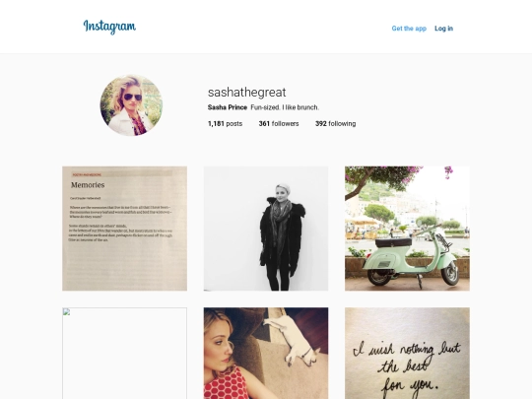This screenshot has width=532, height=399.
Task: Click the broken image post thumbnail
Action: 124,354
